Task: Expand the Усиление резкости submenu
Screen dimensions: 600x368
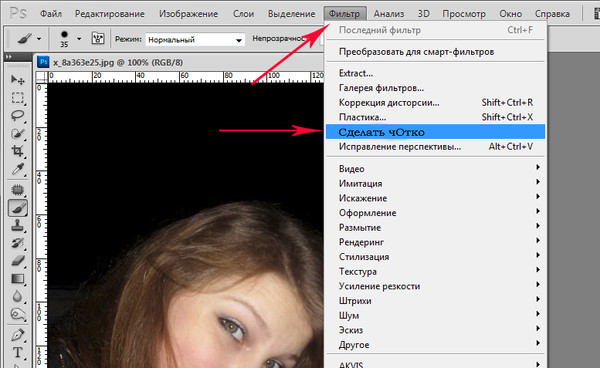Action: 435,286
